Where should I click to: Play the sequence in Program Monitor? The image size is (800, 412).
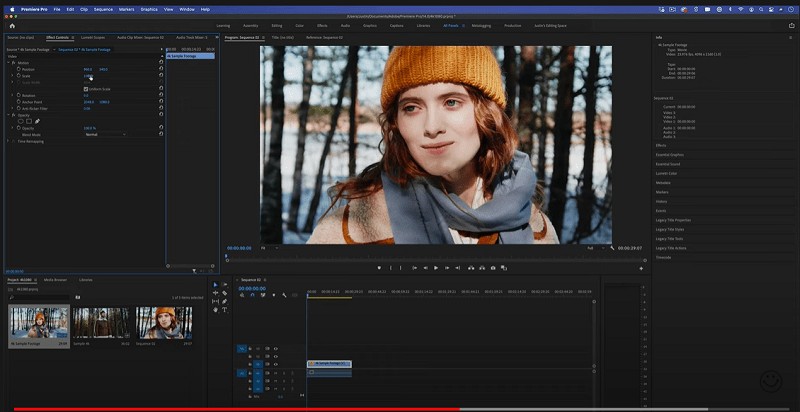click(x=436, y=268)
